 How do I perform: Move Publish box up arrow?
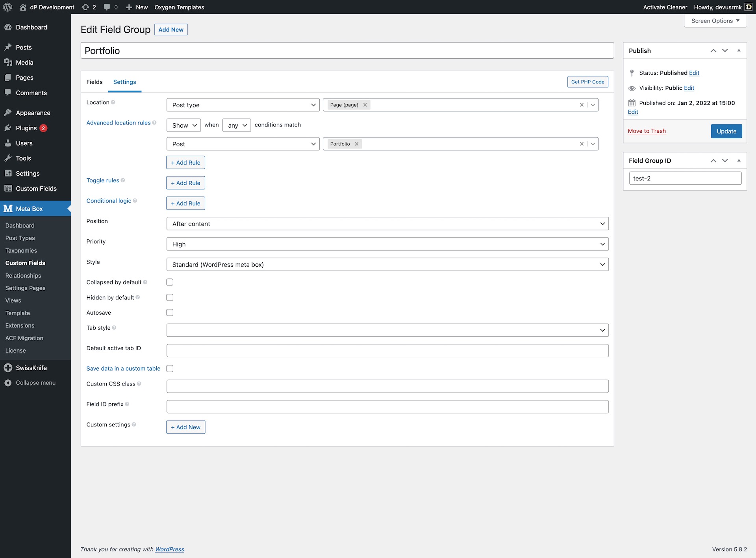click(713, 51)
